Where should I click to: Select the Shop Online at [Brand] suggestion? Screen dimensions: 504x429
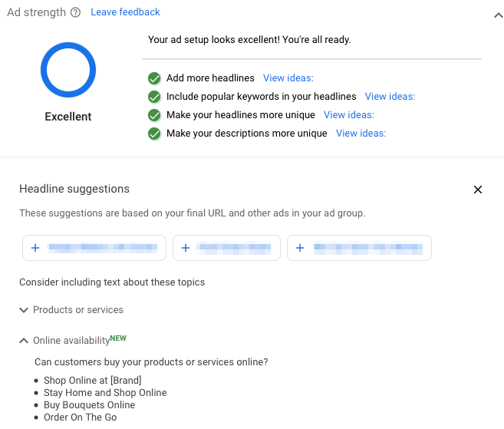92,381
